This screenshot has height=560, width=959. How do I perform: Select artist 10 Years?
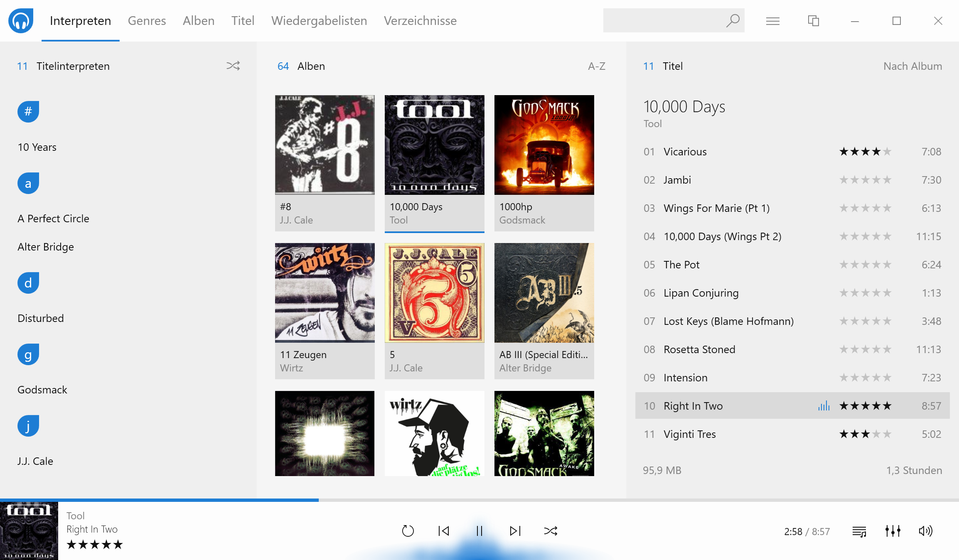click(37, 147)
